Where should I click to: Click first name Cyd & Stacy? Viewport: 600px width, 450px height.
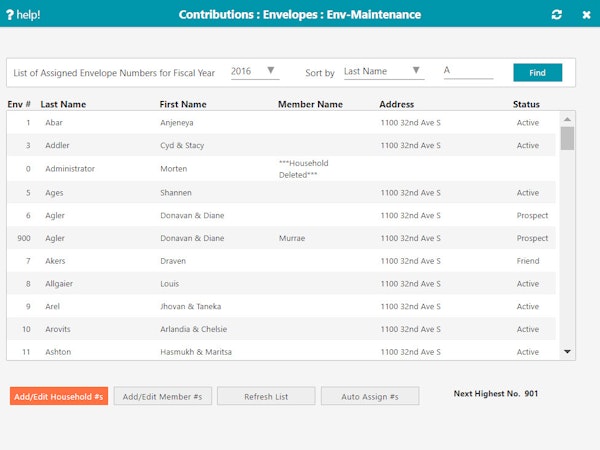coord(182,145)
